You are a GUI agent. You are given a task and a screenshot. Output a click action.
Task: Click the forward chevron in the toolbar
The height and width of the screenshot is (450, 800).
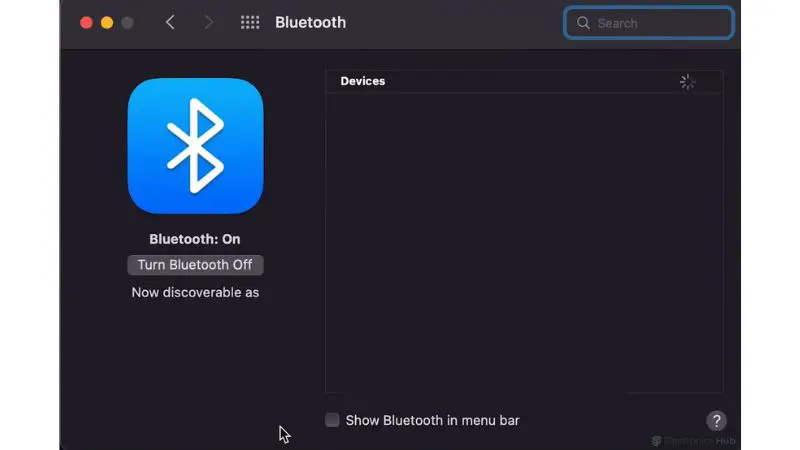pos(208,22)
